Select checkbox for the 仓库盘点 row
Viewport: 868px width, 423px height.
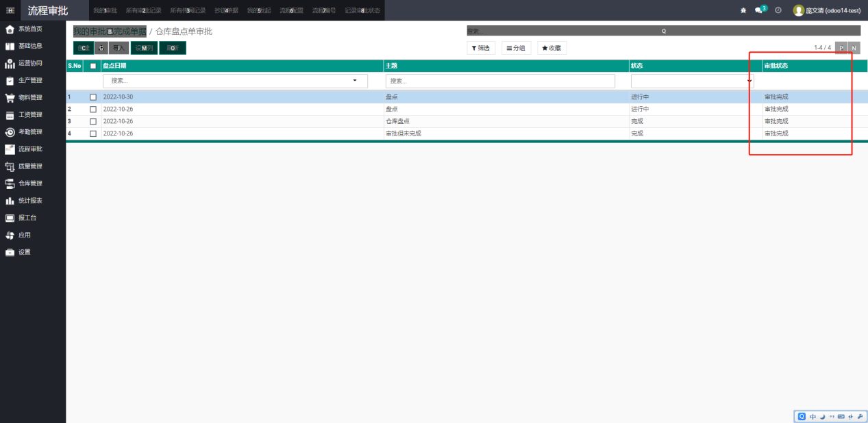93,122
